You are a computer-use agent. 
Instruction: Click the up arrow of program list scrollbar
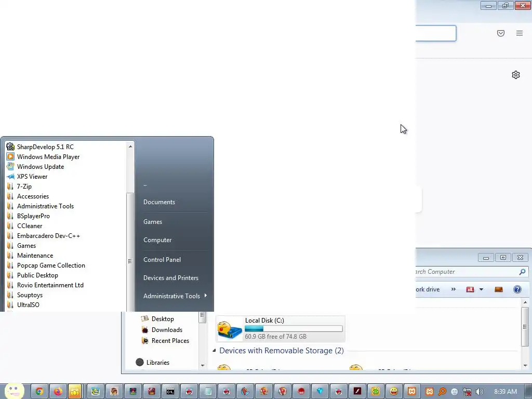click(x=130, y=147)
